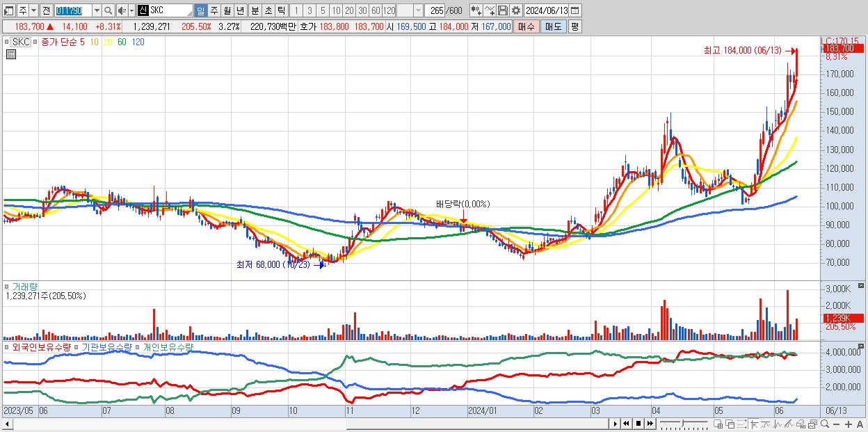Click the play replay button at the chart bottom
The width and height of the screenshot is (868, 432).
pos(616,424)
